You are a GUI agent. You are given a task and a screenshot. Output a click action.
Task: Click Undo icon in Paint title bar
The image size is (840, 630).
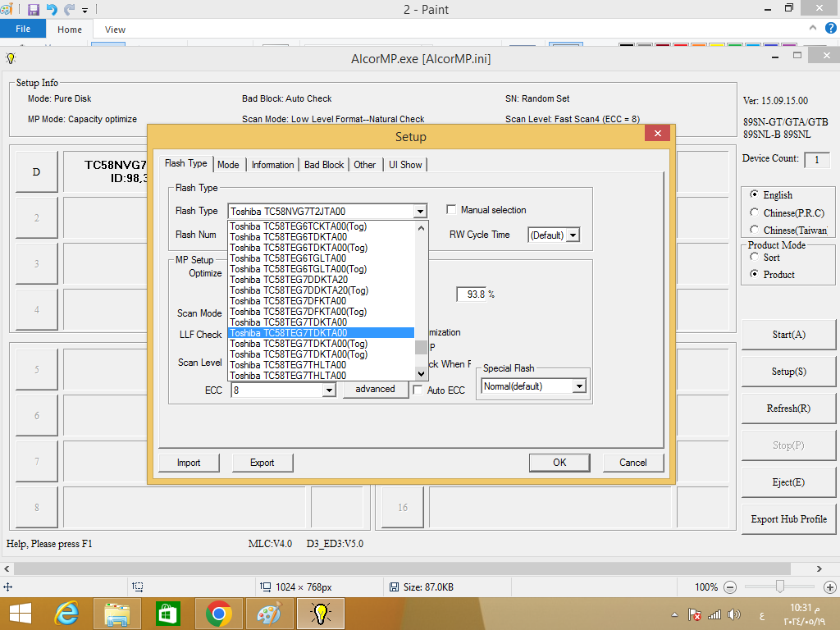52,9
